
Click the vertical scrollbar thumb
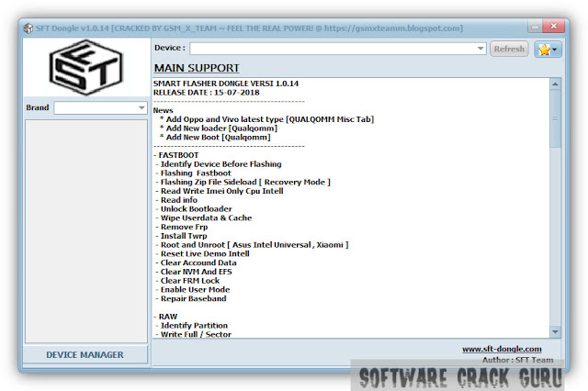click(555, 118)
